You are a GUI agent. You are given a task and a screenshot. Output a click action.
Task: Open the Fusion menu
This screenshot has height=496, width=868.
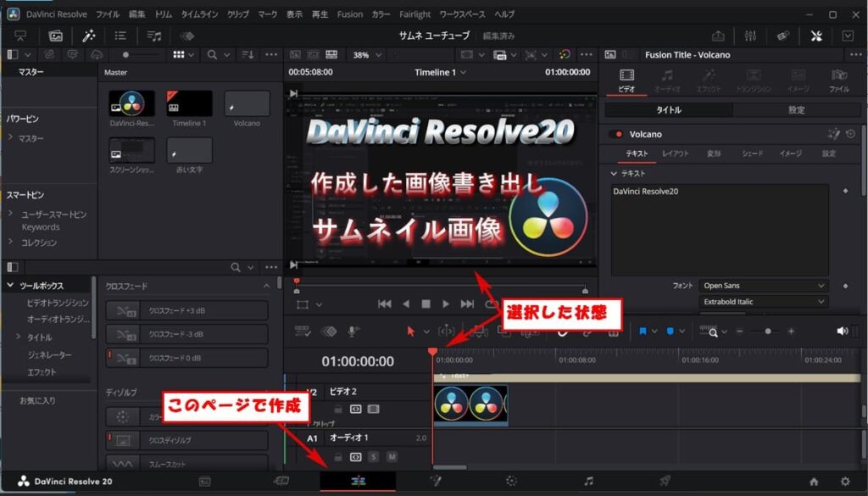[350, 14]
